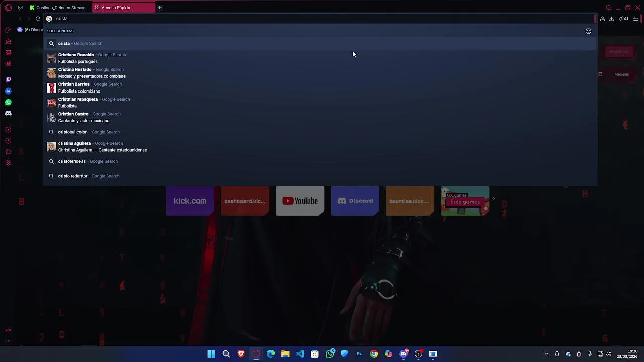
Task: Select the 'cristo redentor' suggestion
Action: pyautogui.click(x=320, y=176)
